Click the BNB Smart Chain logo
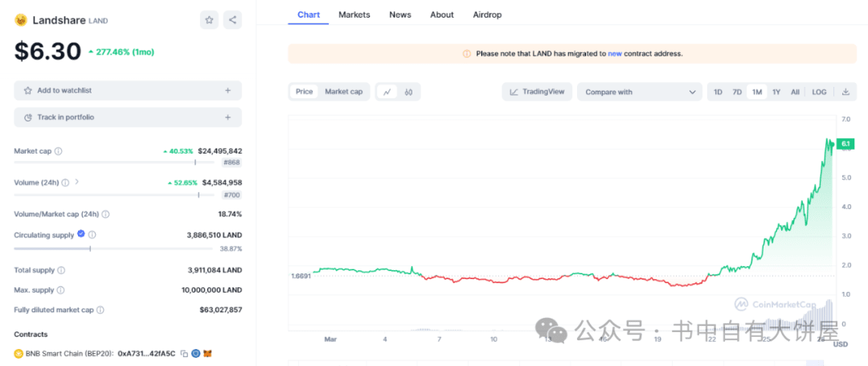The width and height of the screenshot is (868, 366). [18, 353]
